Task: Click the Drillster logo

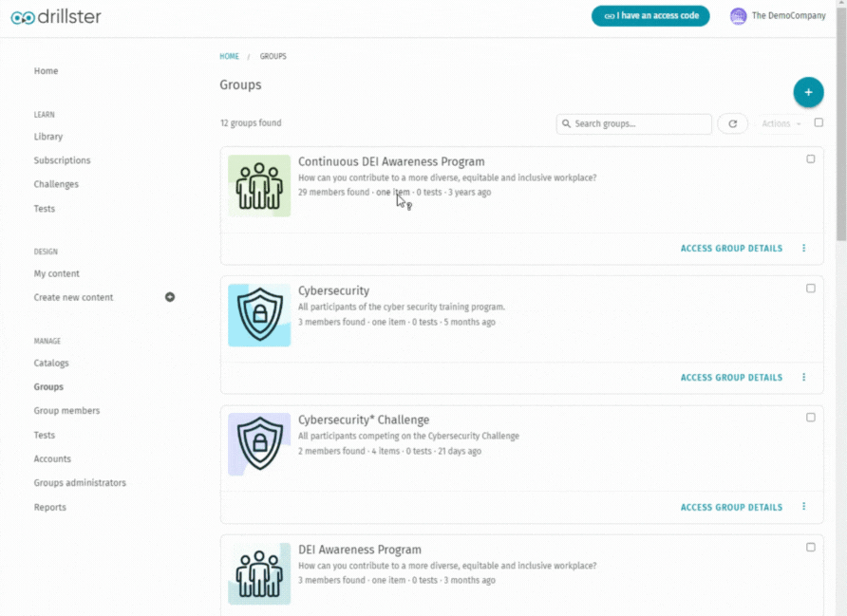Action: pos(56,17)
